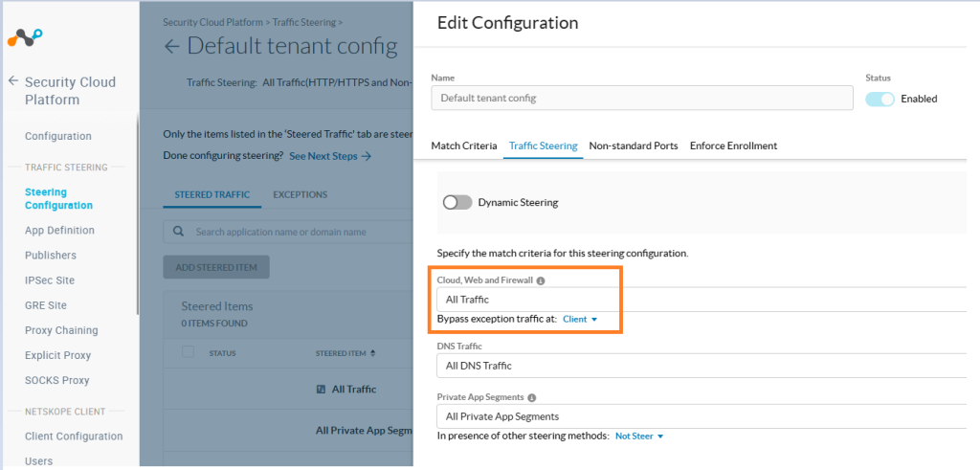This screenshot has width=980, height=470.
Task: Open Publishers in the sidebar
Action: (x=51, y=255)
